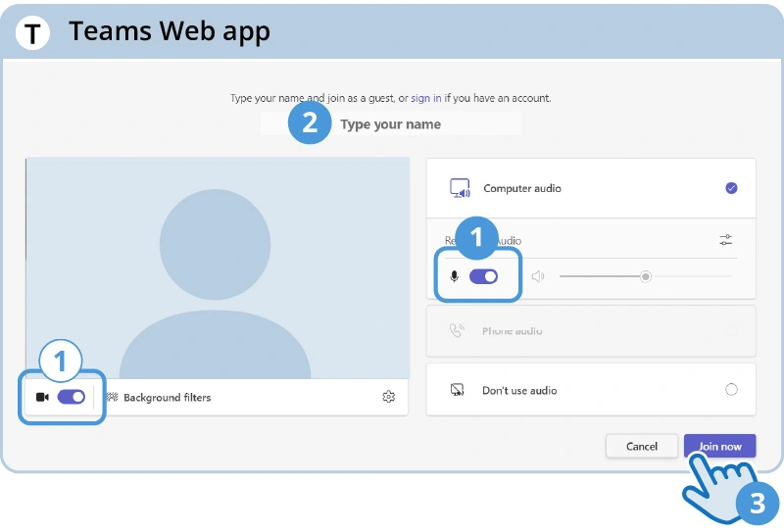Click the 'Don't use audio' label text
The height and width of the screenshot is (532, 784).
tap(519, 391)
